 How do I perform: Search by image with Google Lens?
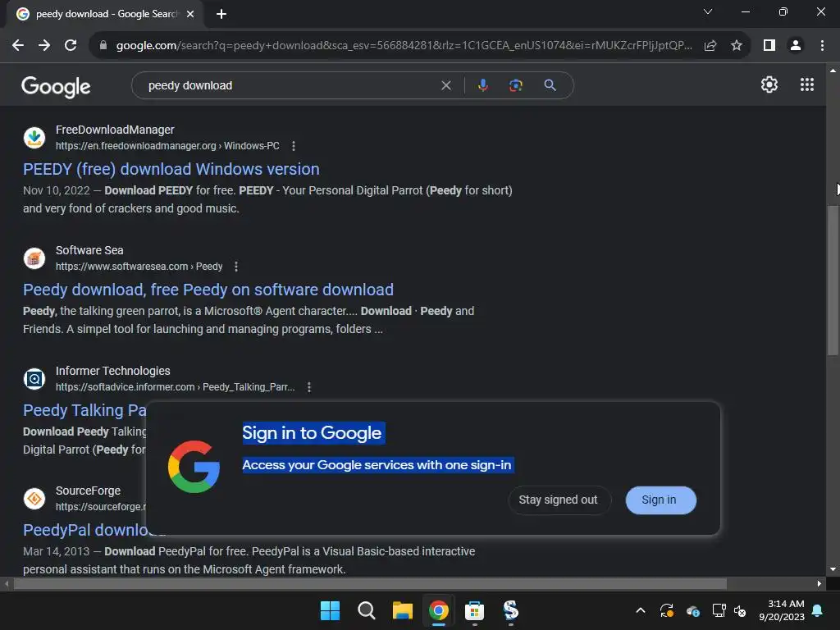(x=515, y=85)
